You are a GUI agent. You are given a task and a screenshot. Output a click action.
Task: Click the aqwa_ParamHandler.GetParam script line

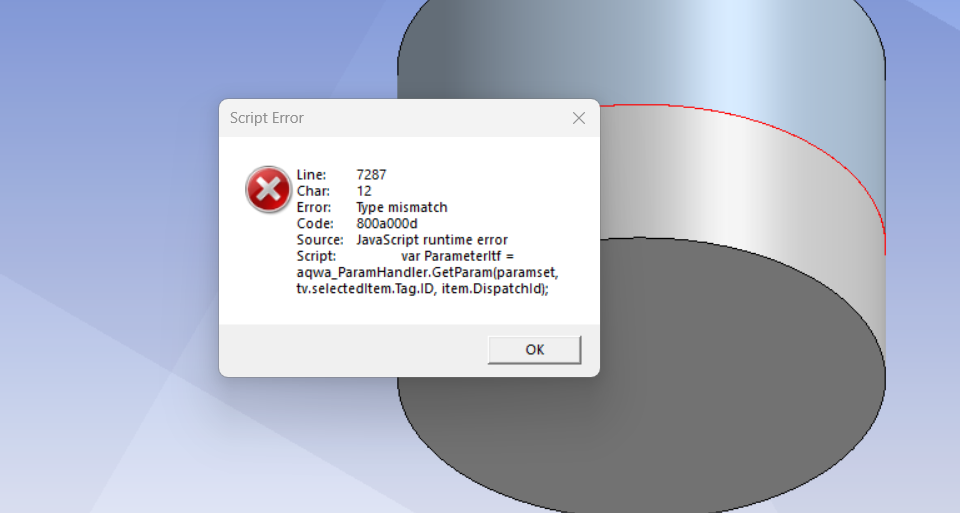[x=427, y=272]
